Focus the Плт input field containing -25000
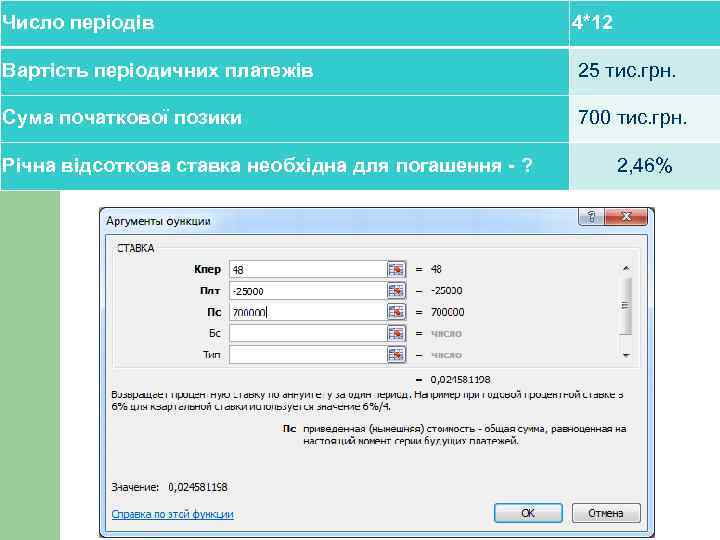 (308, 291)
